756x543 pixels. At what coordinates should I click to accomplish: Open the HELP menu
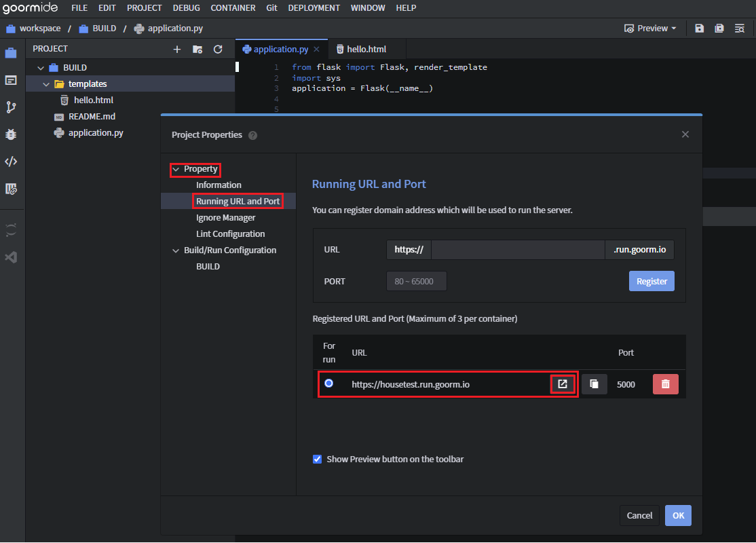coord(406,7)
